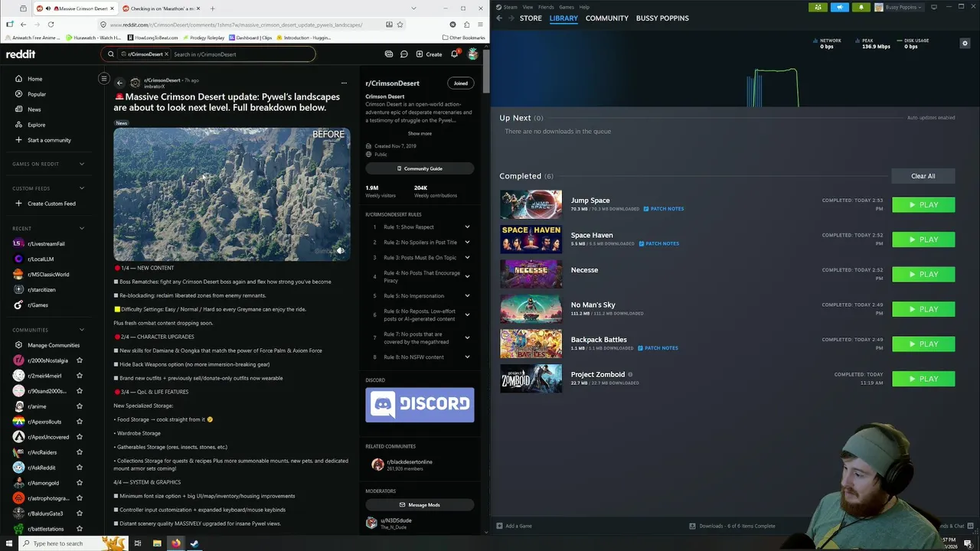Favorite r/AskReddit with star
The height and width of the screenshot is (551, 980).
click(x=80, y=468)
